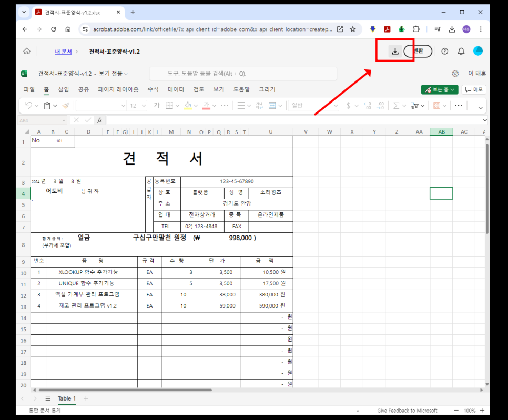Toggle bold 가 formatting
Image resolution: width=508 pixels, height=420 pixels.
157,105
